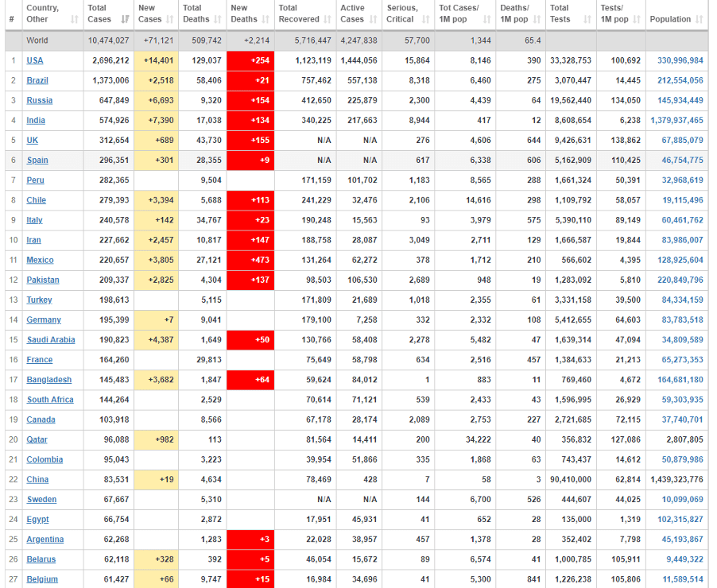Select World total recovered 5,716,447
This screenshot has height=588, width=717.
pos(312,41)
